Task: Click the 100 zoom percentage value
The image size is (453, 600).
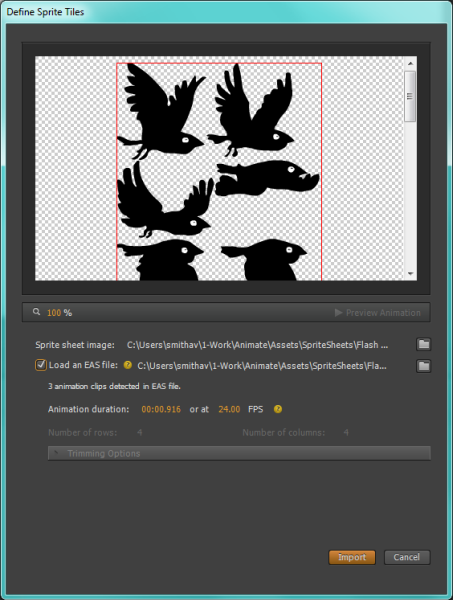Action: point(54,313)
